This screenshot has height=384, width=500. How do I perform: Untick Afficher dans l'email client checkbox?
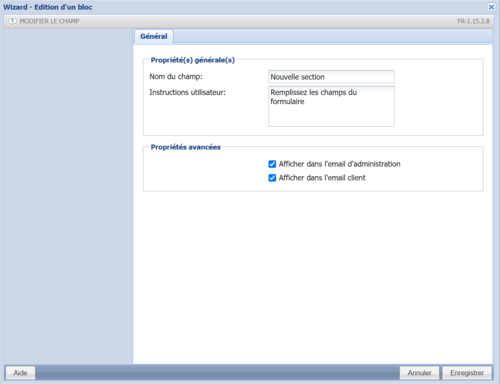(x=272, y=178)
